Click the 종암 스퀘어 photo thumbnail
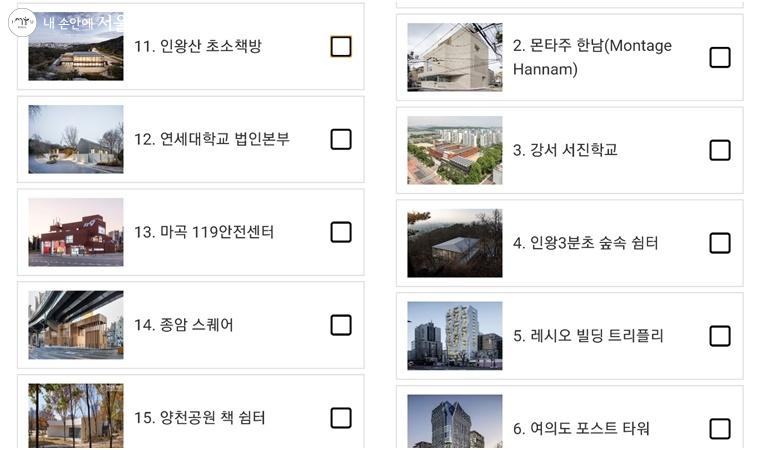 click(x=76, y=325)
